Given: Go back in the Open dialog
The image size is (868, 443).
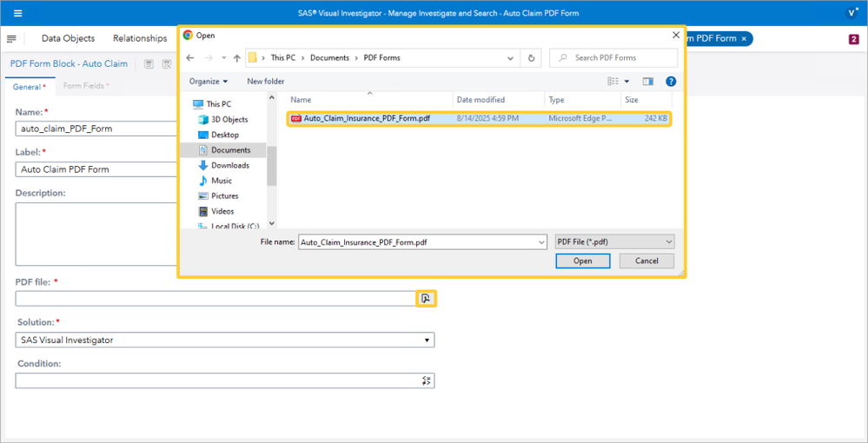Looking at the screenshot, I should tap(190, 57).
